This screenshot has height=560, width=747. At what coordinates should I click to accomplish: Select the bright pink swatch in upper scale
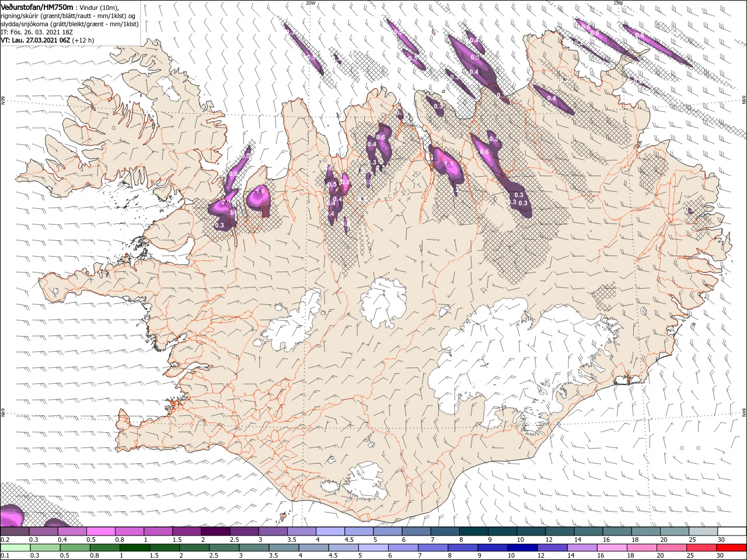[x=100, y=531]
